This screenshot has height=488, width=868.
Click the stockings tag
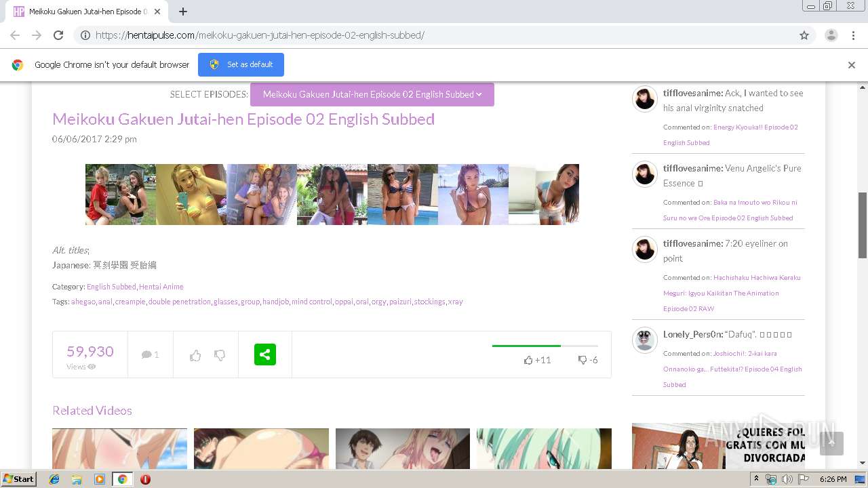point(430,302)
